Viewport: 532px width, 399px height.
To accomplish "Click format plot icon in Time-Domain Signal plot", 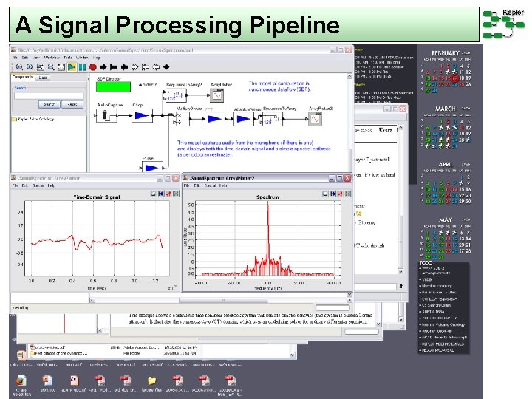I will 168,194.
